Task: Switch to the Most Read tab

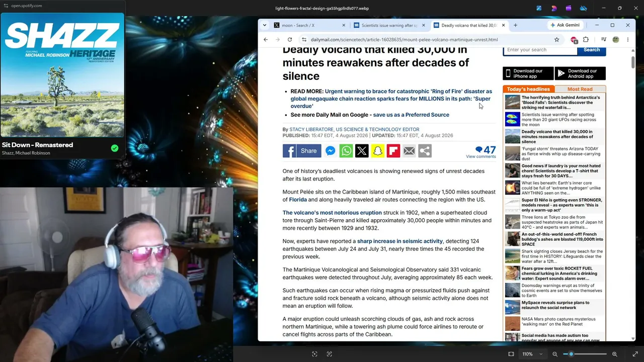Action: coord(580,89)
